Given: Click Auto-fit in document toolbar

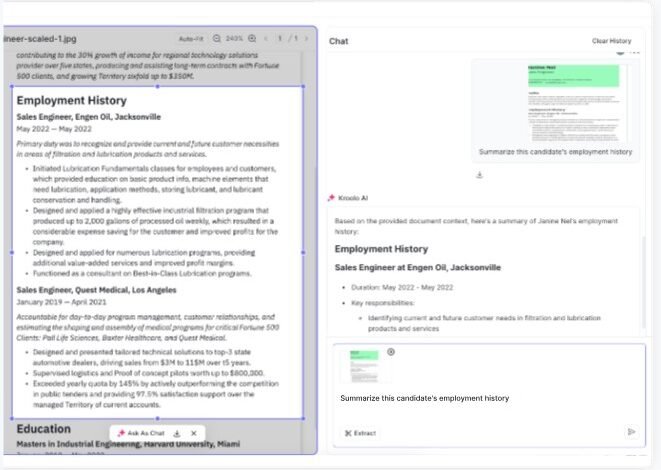Looking at the screenshot, I should click(191, 39).
